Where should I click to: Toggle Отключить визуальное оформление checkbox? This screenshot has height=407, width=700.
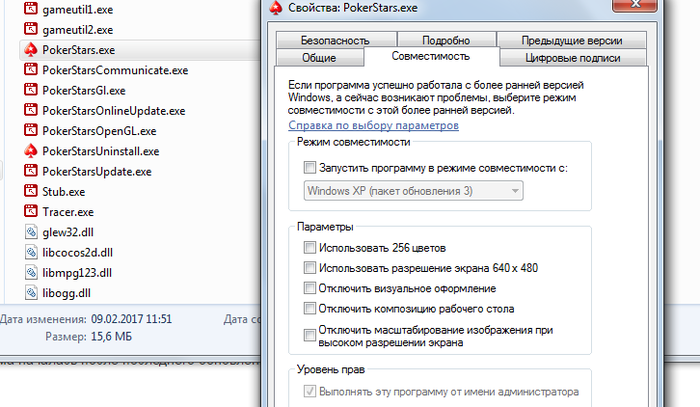coord(309,288)
